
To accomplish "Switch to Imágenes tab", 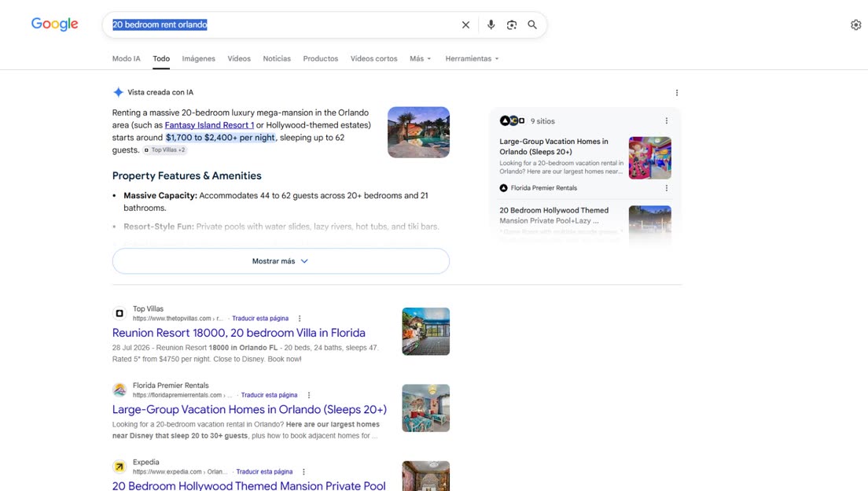I will [198, 59].
